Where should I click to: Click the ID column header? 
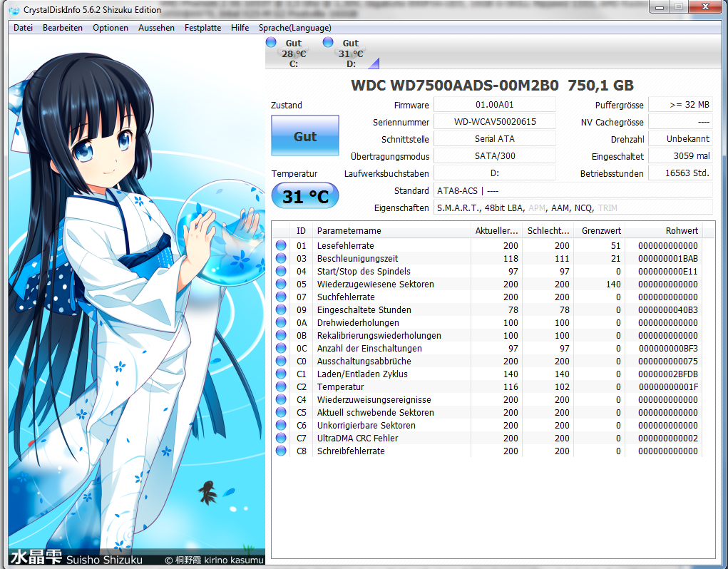click(x=301, y=230)
